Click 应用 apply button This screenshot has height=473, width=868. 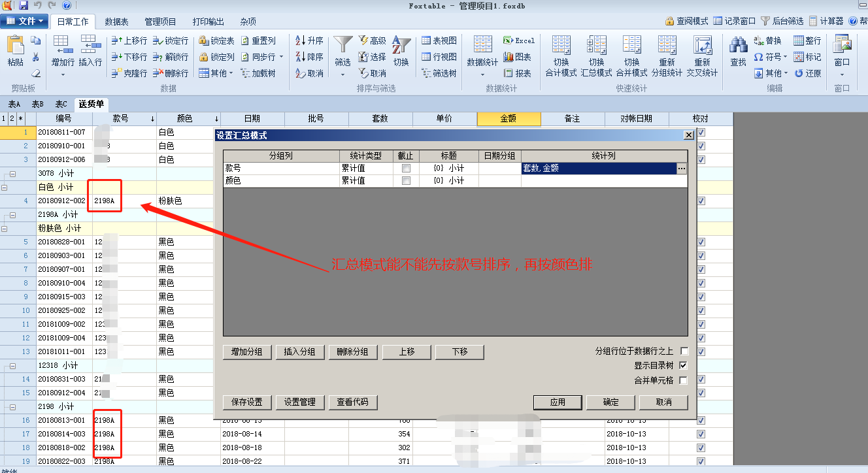[x=558, y=402]
